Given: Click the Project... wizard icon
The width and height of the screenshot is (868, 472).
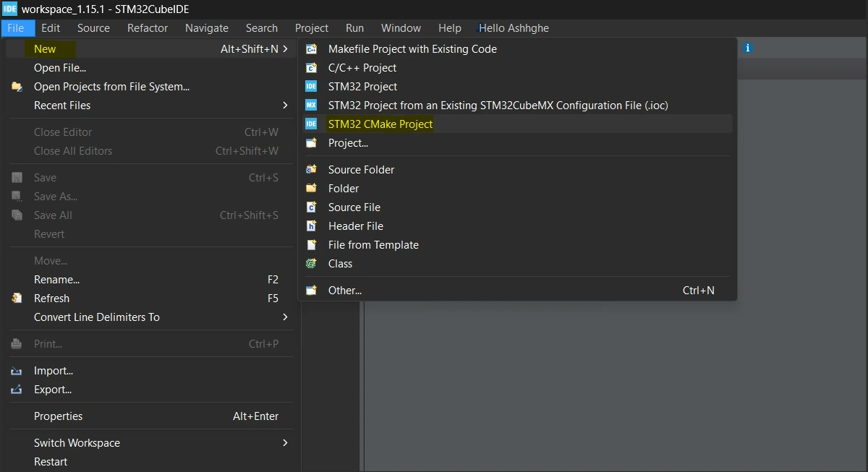Looking at the screenshot, I should [311, 143].
